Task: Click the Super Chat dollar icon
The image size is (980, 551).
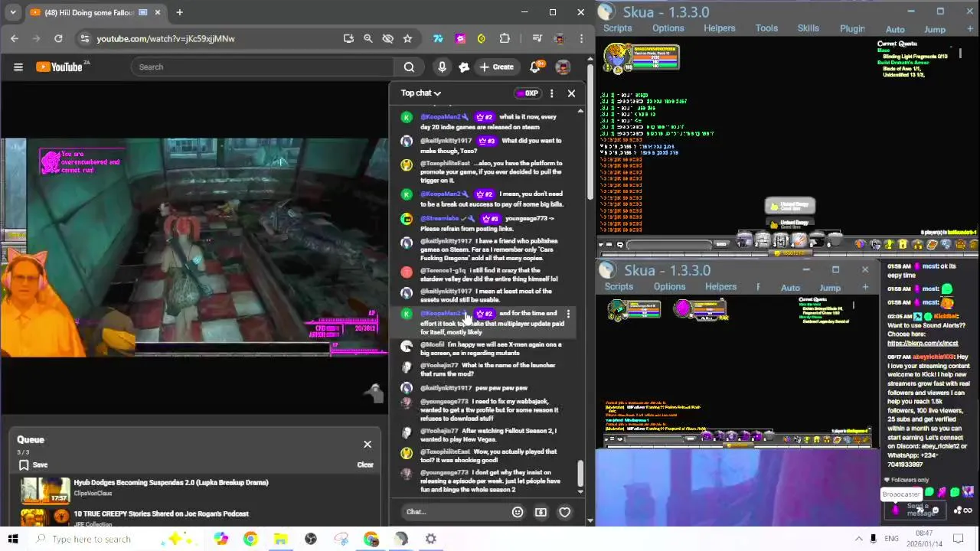Action: click(x=541, y=512)
